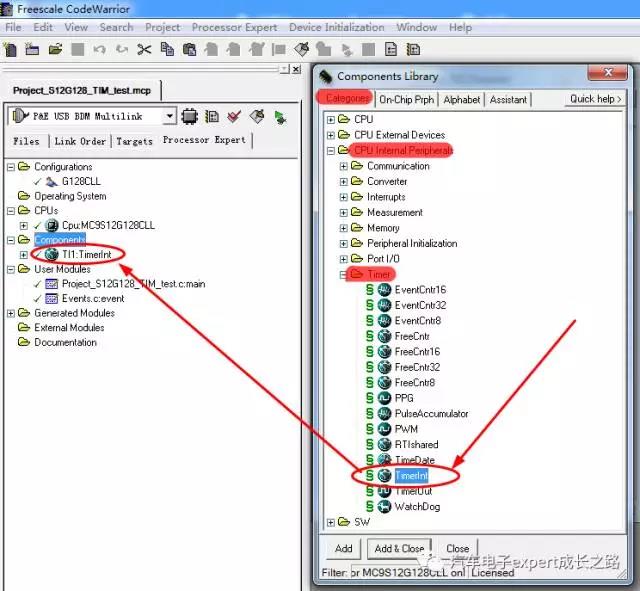
Task: Click the chip icon beside target dropdown
Action: [189, 117]
